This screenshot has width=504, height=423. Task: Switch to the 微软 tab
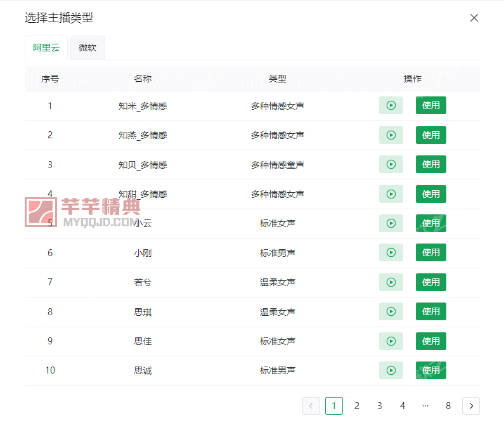[87, 48]
